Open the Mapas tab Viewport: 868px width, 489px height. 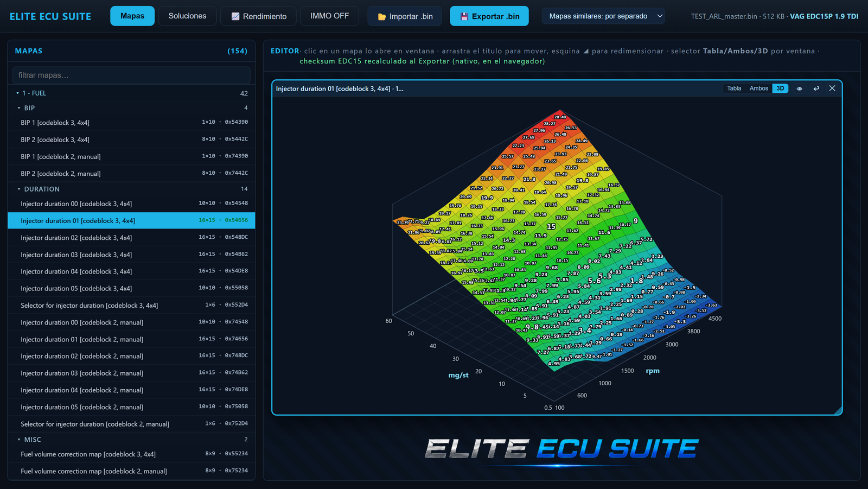coord(132,16)
